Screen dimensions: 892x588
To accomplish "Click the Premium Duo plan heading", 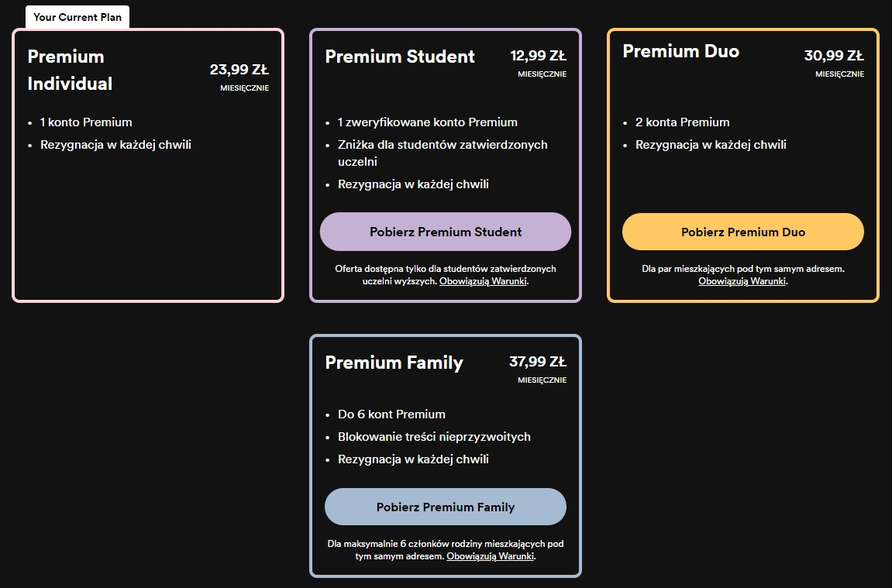I will pyautogui.click(x=680, y=51).
